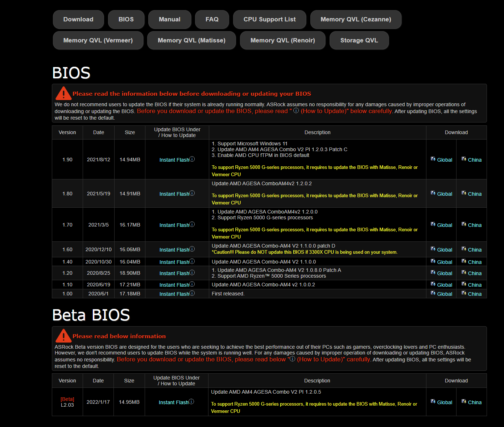504x427 pixels.
Task: Click the download icon beside China for version 1.70
Action: (464, 224)
